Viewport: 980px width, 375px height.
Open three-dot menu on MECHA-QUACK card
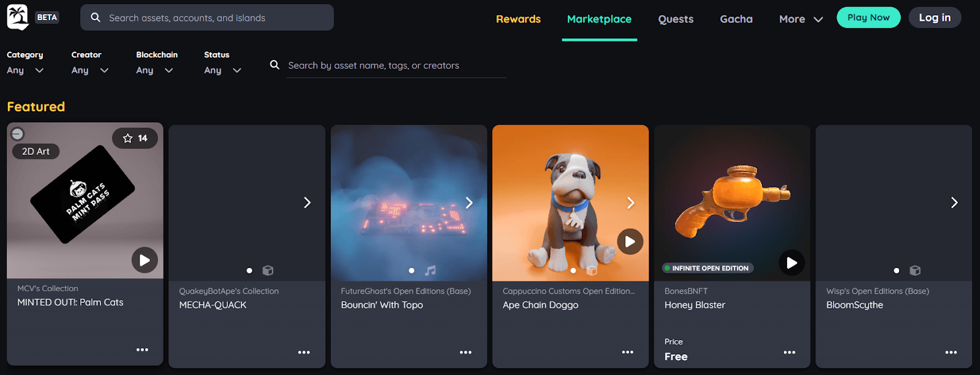pos(304,352)
